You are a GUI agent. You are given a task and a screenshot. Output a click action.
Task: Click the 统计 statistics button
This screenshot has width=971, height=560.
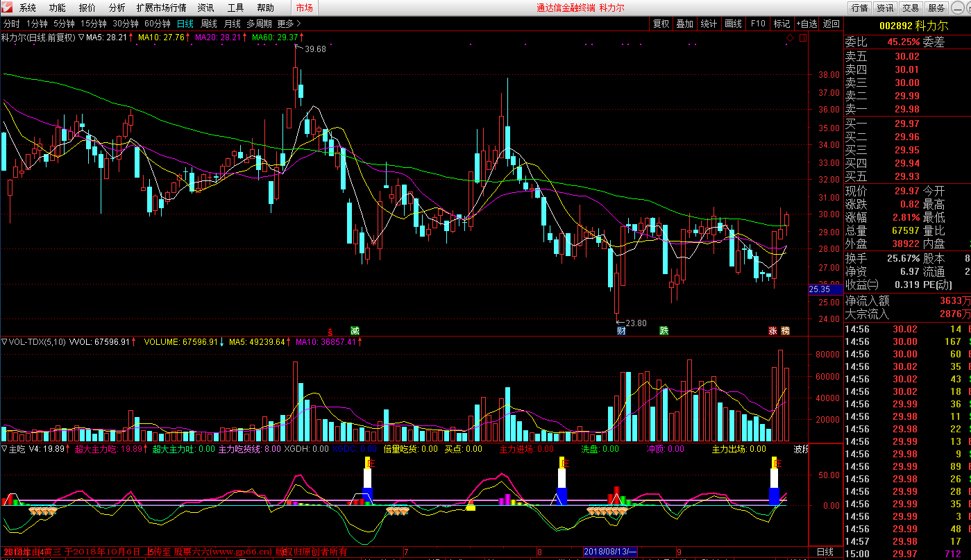pyautogui.click(x=709, y=24)
